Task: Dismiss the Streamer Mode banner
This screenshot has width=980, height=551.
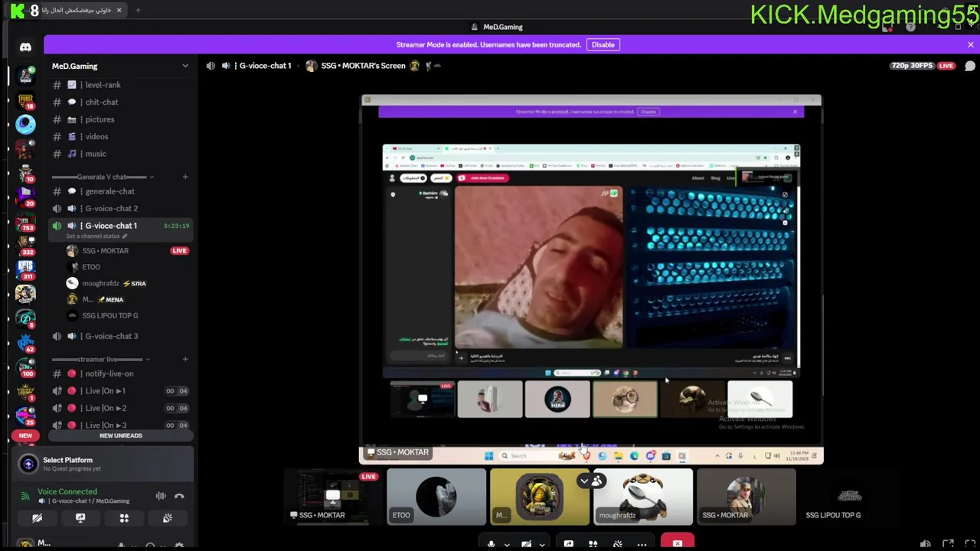Action: tap(971, 44)
